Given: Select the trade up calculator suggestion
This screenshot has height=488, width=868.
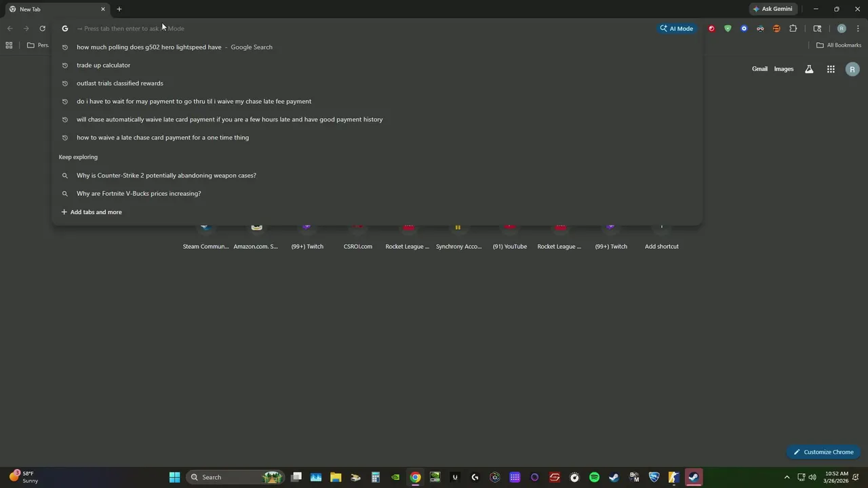Looking at the screenshot, I should [x=377, y=65].
